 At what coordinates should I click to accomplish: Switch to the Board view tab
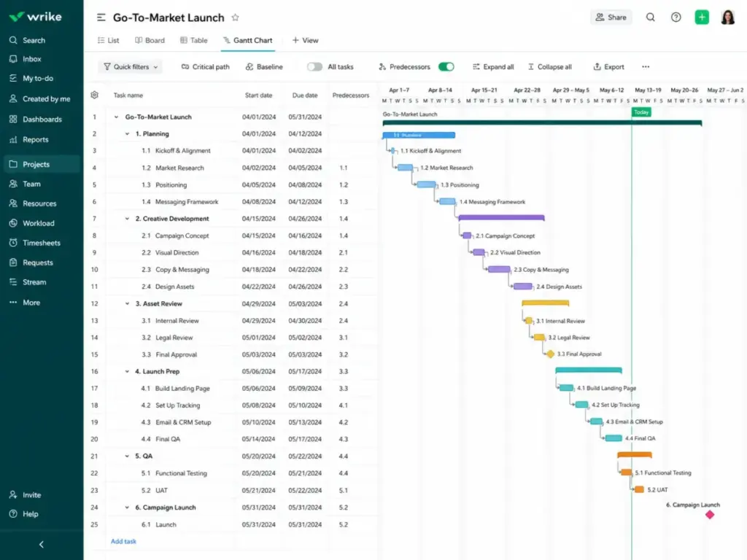[x=150, y=41]
